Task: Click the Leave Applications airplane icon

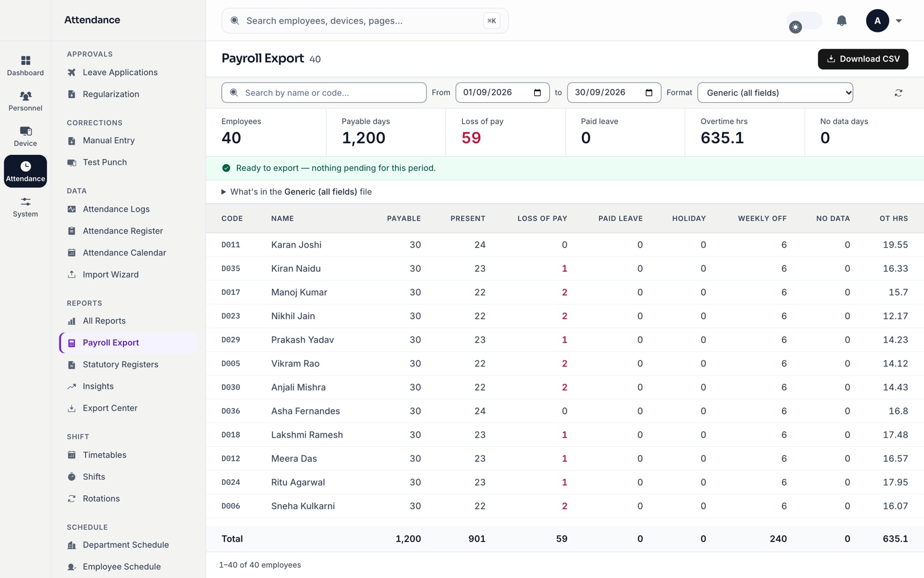Action: pyautogui.click(x=72, y=72)
